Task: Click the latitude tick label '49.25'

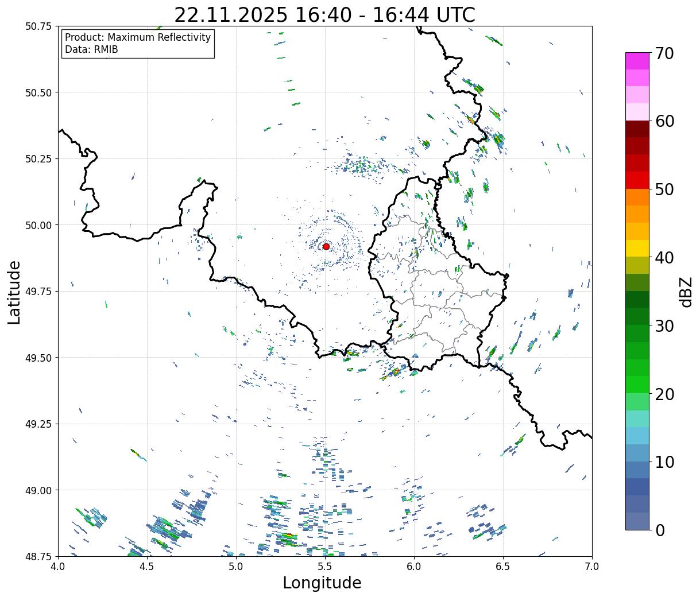Action: tap(38, 424)
